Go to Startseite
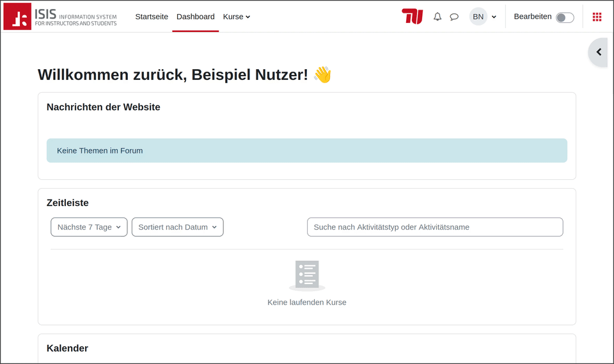614x364 pixels. point(152,17)
